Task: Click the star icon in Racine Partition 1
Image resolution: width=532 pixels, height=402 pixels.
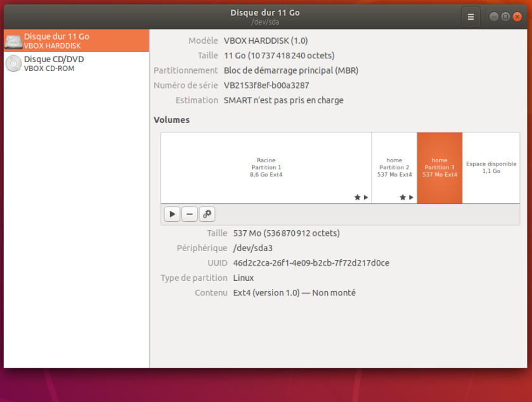Action: pos(357,197)
